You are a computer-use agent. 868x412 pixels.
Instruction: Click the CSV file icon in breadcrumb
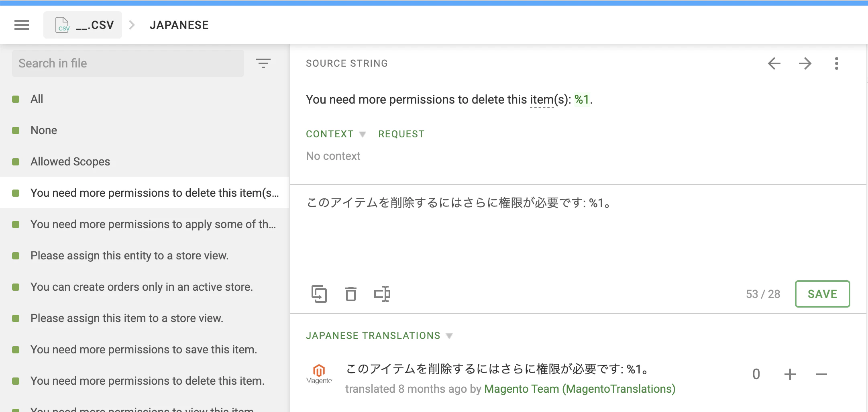(62, 25)
